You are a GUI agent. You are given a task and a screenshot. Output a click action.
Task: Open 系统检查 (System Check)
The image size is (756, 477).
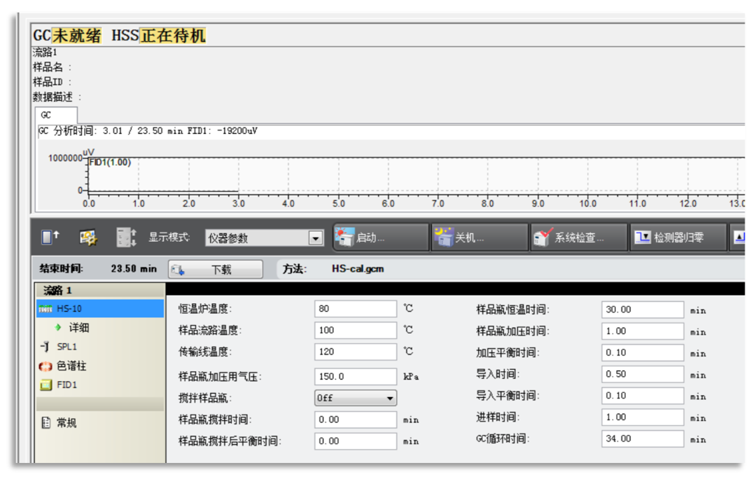(x=577, y=238)
